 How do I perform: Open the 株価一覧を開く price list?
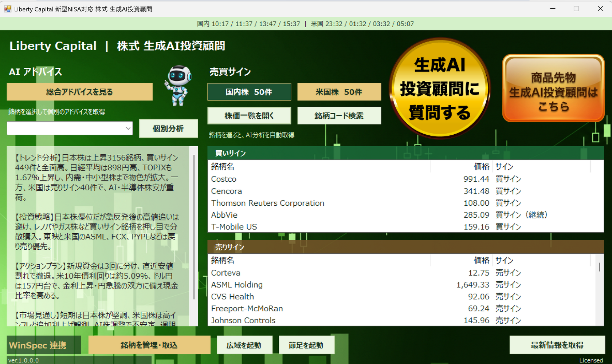[x=249, y=116]
